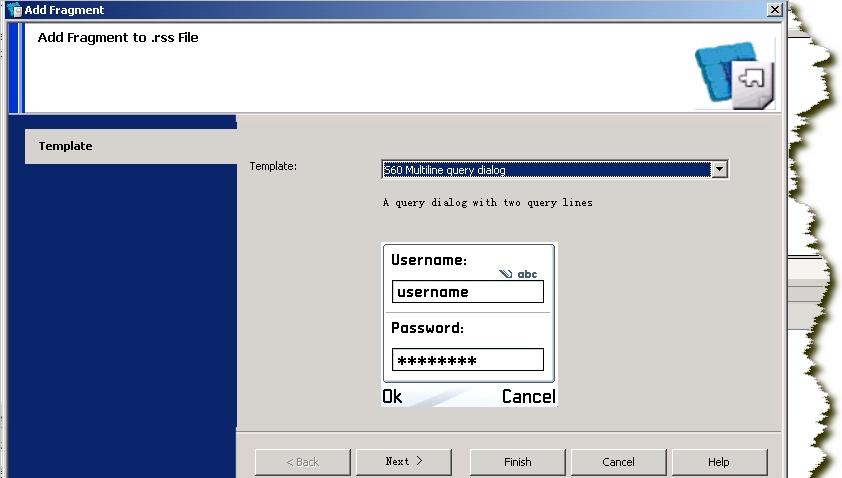Click the Cancel softkey in preview image
This screenshot has width=842, height=478.
(528, 396)
